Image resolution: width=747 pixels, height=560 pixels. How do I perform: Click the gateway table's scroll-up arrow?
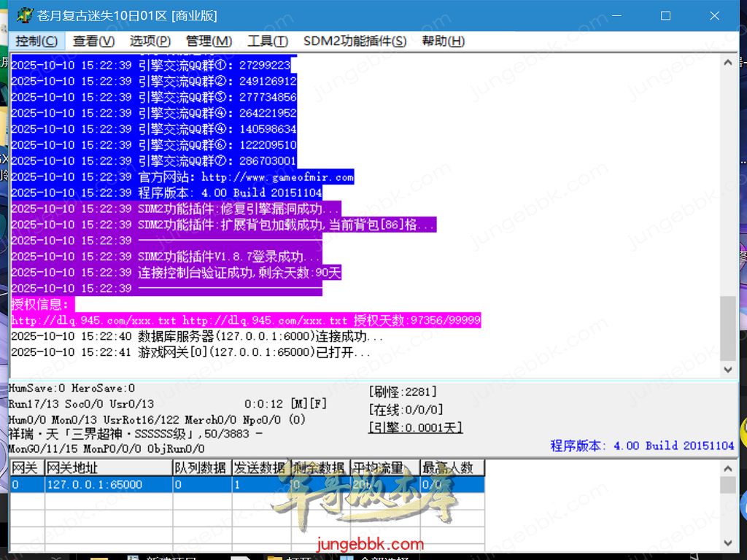pos(727,469)
